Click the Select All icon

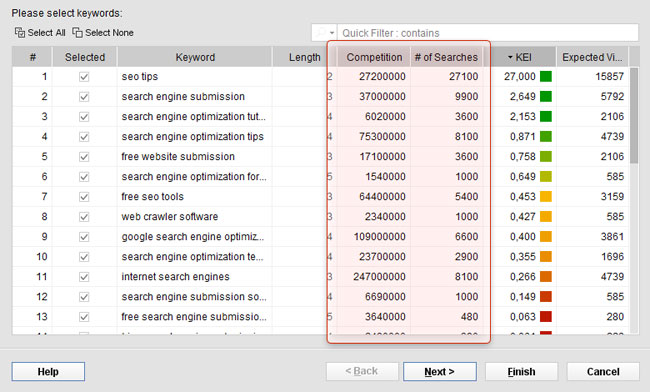(20, 32)
